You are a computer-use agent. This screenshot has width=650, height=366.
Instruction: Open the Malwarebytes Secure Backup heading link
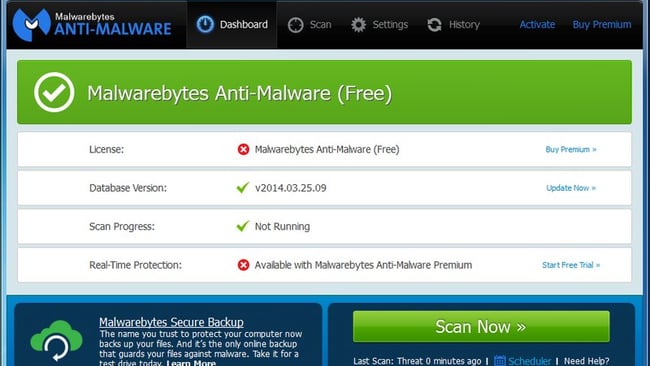point(171,322)
